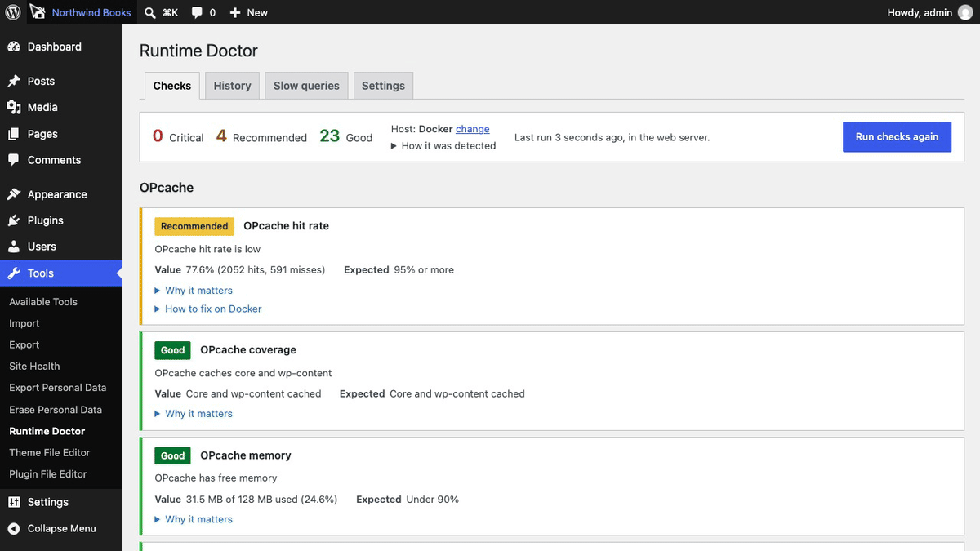Open Theme File Editor
The image size is (980, 551).
[50, 452]
